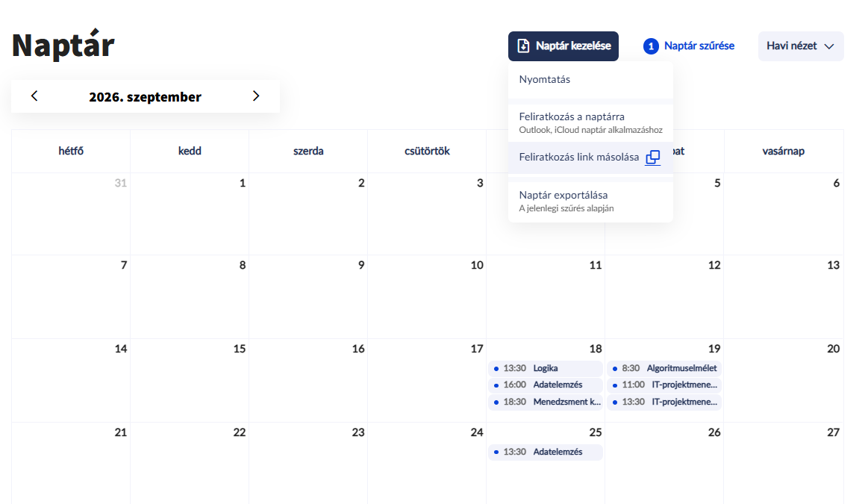Click the 2026. szeptember month label

pyautogui.click(x=145, y=97)
